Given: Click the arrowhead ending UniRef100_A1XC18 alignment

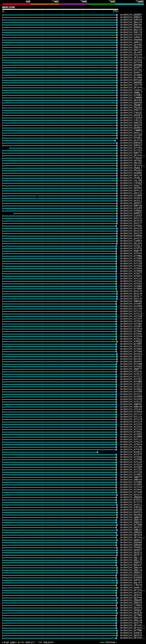Looking at the screenshot, I should (115, 140).
